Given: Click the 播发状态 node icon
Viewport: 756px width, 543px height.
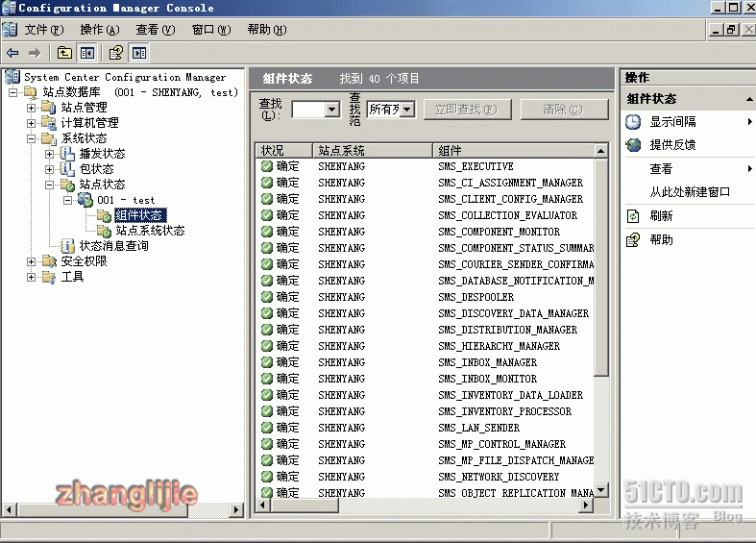Looking at the screenshot, I should tap(67, 154).
